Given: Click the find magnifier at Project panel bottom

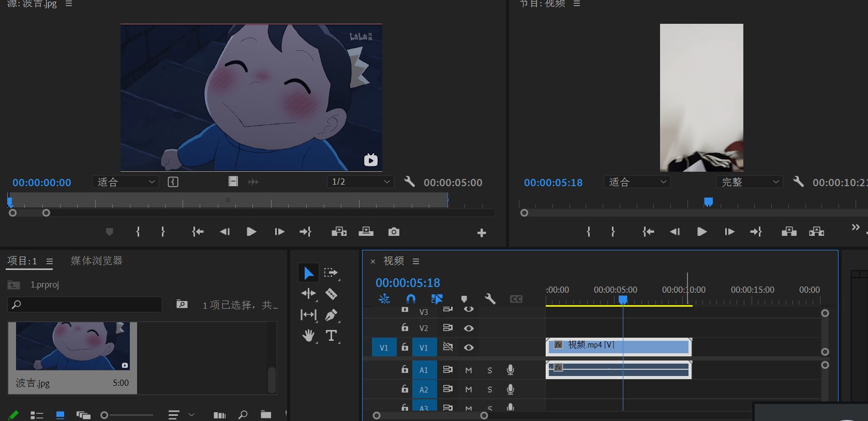Looking at the screenshot, I should pos(243,415).
